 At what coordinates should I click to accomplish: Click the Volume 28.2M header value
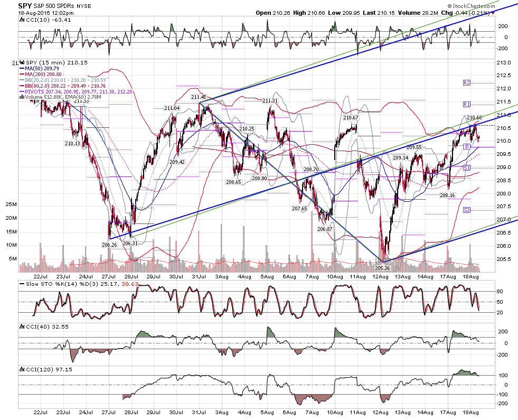[418, 13]
